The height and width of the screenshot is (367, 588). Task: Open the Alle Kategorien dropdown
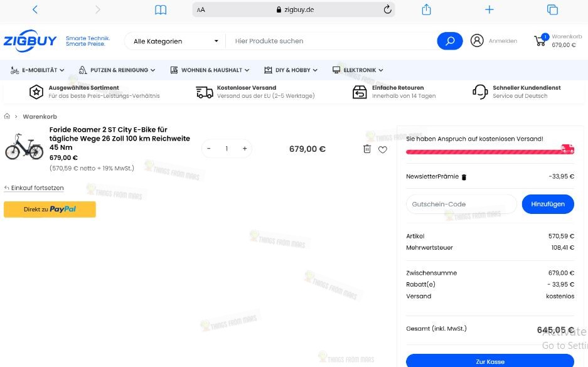pyautogui.click(x=175, y=41)
